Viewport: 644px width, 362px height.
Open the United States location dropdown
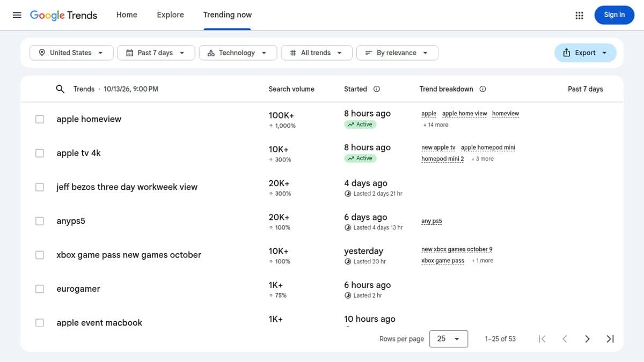(x=72, y=53)
